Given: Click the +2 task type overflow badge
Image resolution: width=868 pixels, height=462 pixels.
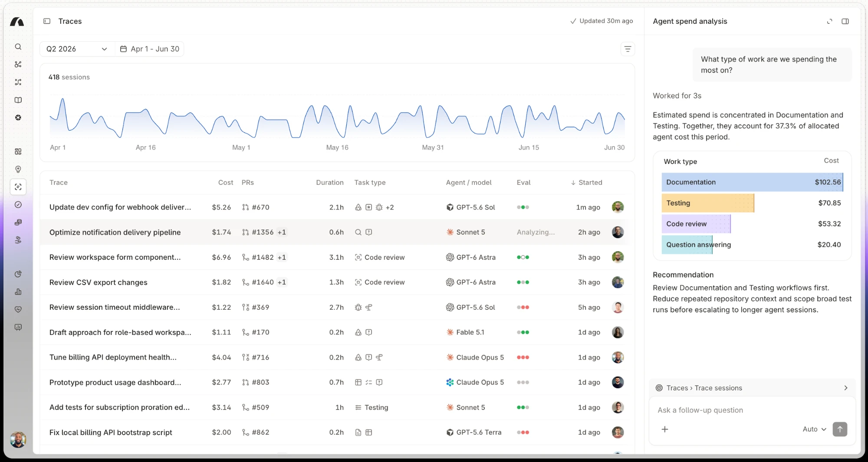Looking at the screenshot, I should click(x=390, y=207).
